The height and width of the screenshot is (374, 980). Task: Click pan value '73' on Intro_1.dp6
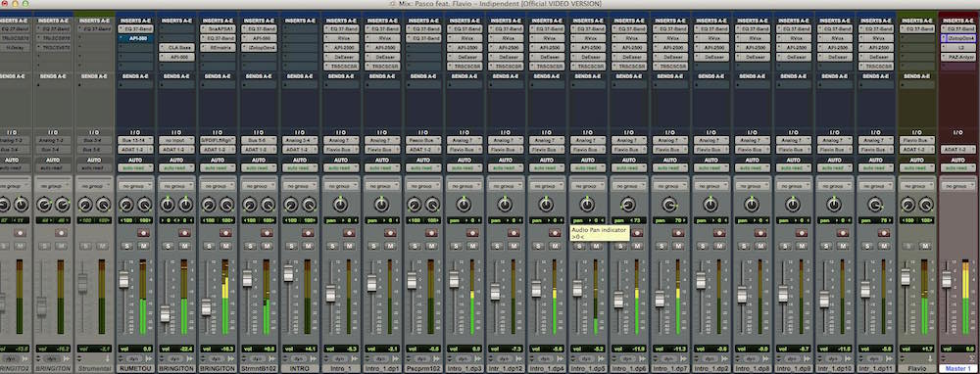click(x=638, y=220)
